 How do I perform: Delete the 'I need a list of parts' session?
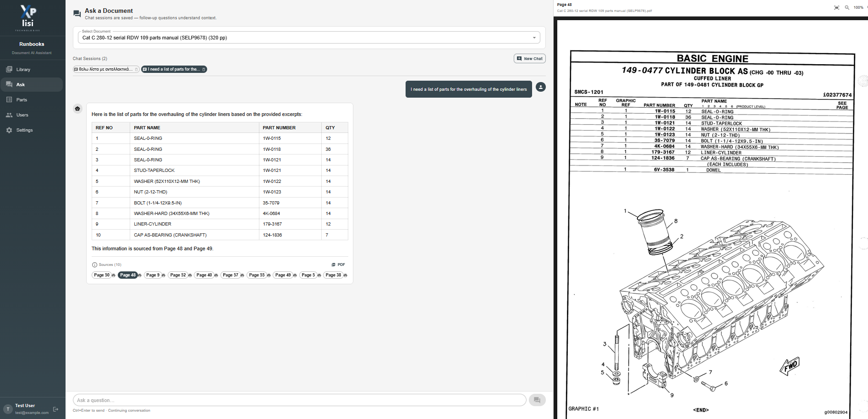pyautogui.click(x=204, y=69)
